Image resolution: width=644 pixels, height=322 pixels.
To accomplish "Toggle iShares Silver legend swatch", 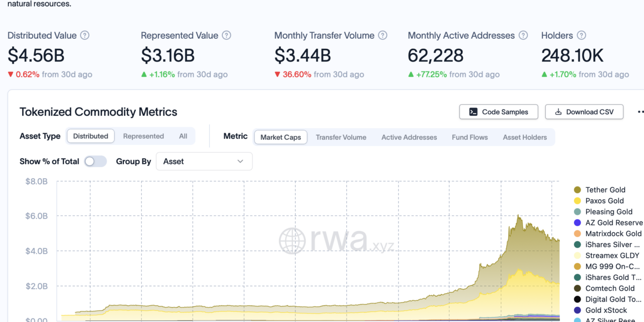I will click(x=578, y=245).
